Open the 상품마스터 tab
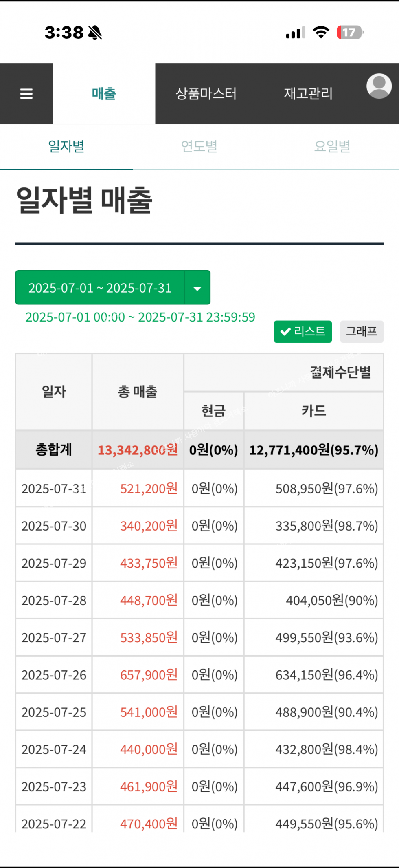This screenshot has height=868, width=399. pos(206,94)
